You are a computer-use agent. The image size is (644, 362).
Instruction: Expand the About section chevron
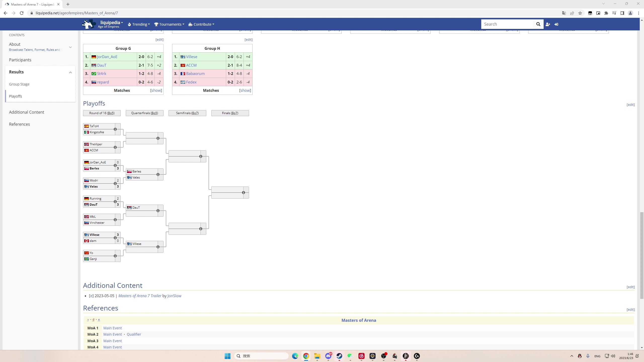(70, 47)
